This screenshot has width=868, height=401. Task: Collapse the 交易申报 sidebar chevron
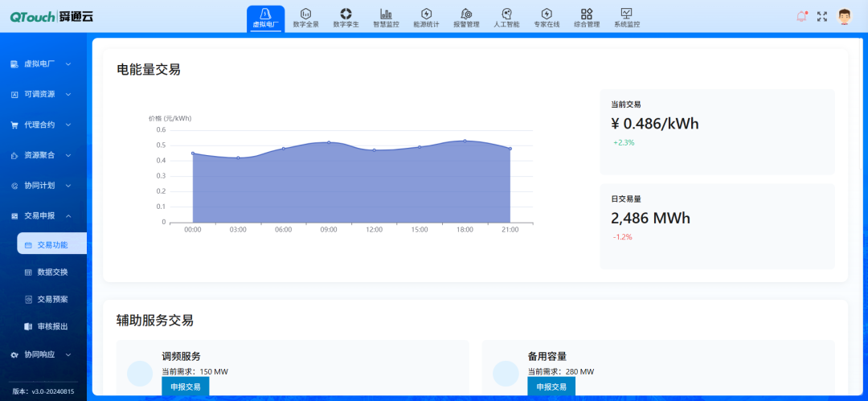tap(68, 216)
